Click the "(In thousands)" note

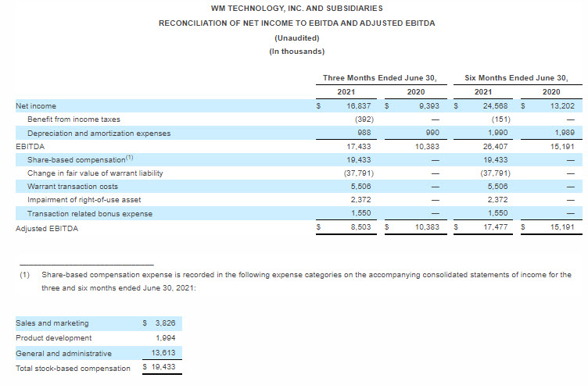[296, 52]
